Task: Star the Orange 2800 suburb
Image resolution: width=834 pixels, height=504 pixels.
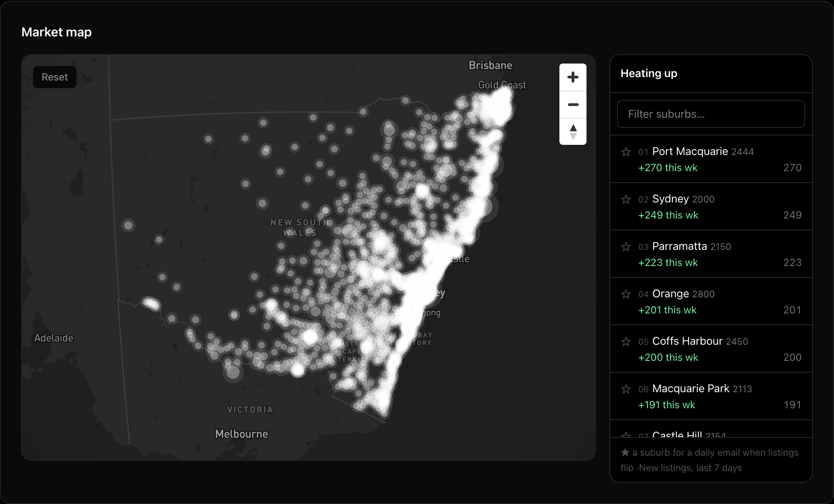Action: coord(626,294)
